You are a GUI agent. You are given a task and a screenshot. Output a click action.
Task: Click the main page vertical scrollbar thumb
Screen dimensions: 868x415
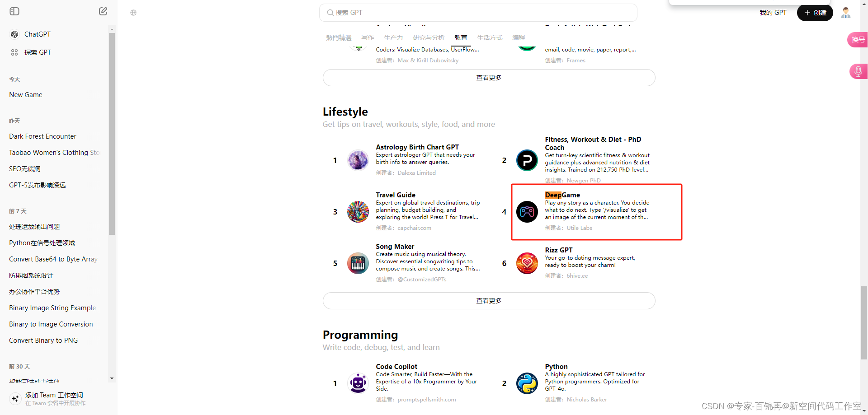coord(864,323)
